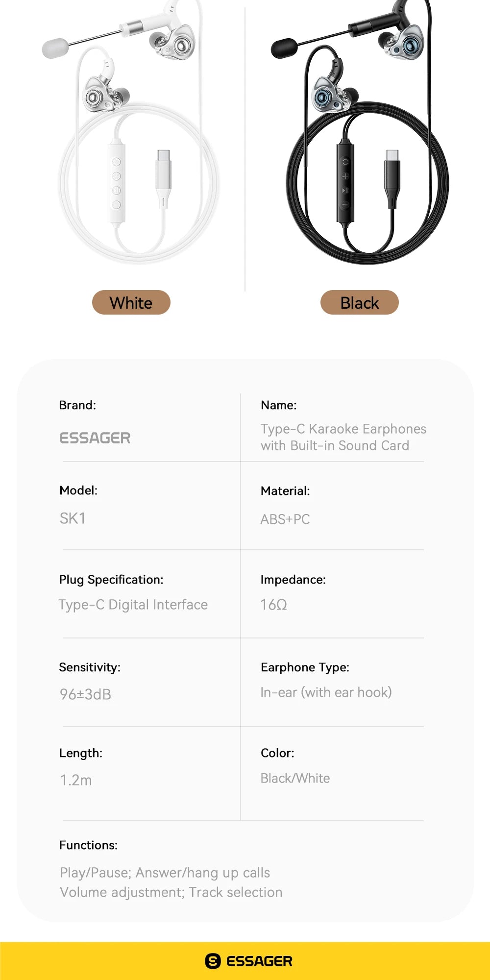The width and height of the screenshot is (490, 980).
Task: Click the 16Ω impedance value
Action: 273,605
